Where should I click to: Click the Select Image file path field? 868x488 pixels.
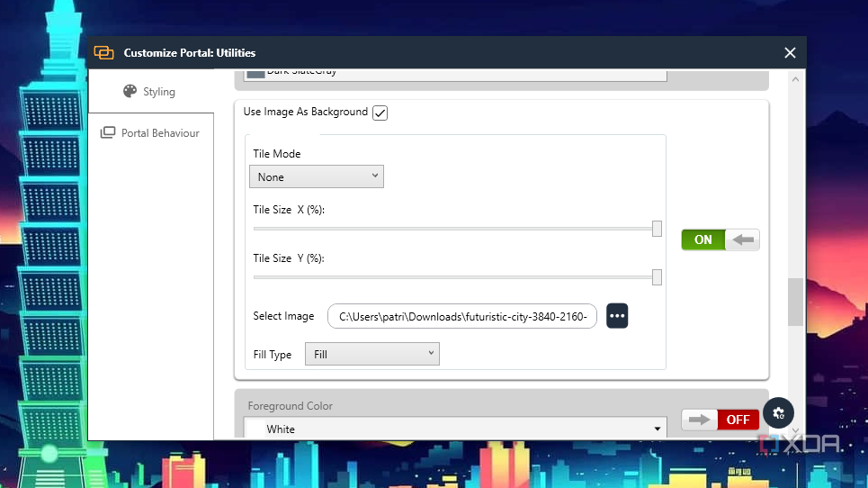pos(462,317)
